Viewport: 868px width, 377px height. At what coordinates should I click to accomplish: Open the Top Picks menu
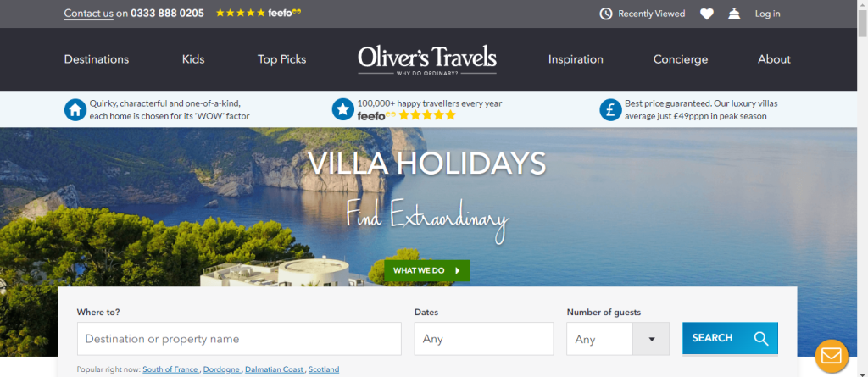point(281,59)
